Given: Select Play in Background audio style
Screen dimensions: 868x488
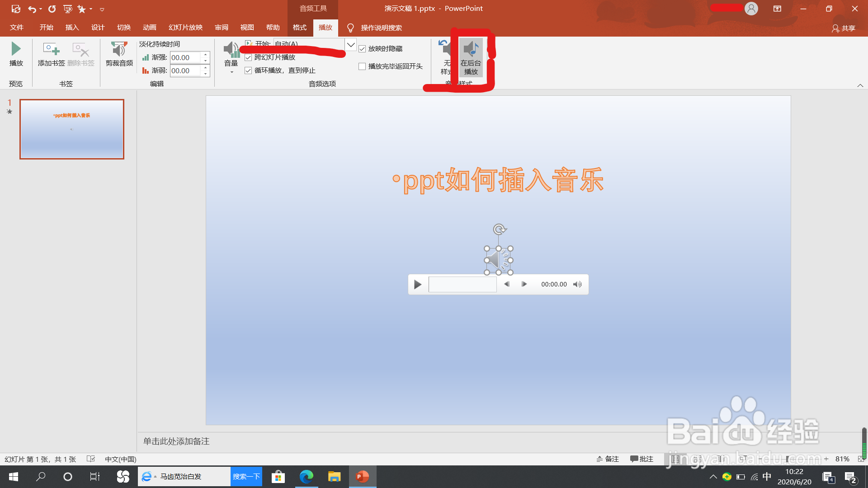Looking at the screenshot, I should 471,57.
